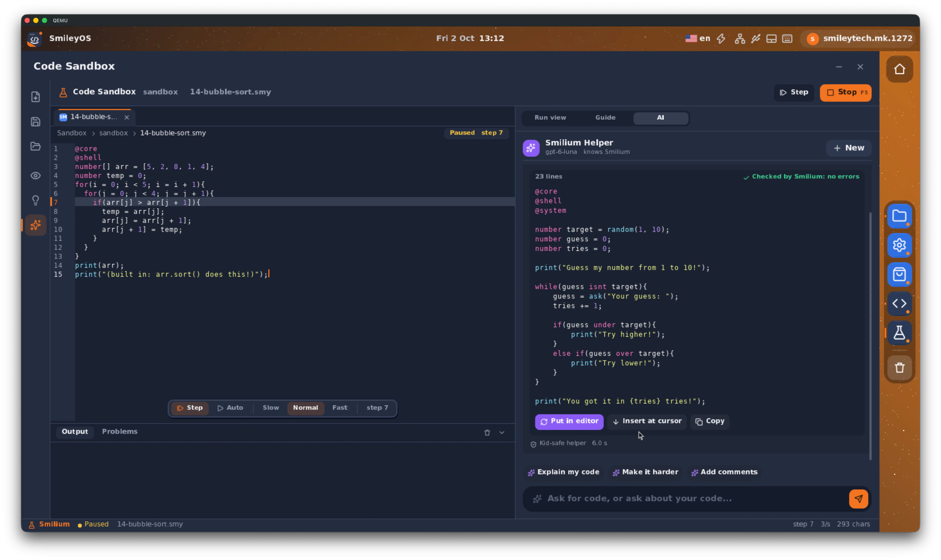Screen dimensions: 941x560
Task: Select Fast playback speed
Action: [340, 408]
